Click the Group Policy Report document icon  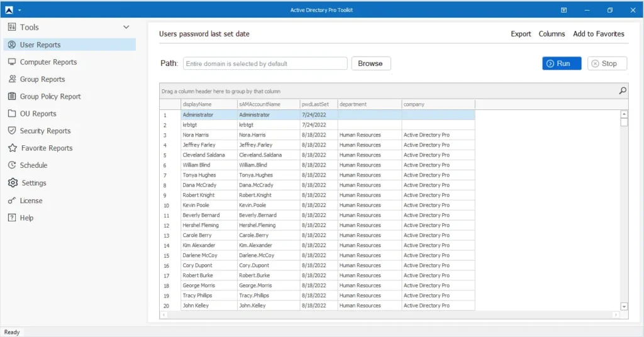pyautogui.click(x=12, y=96)
